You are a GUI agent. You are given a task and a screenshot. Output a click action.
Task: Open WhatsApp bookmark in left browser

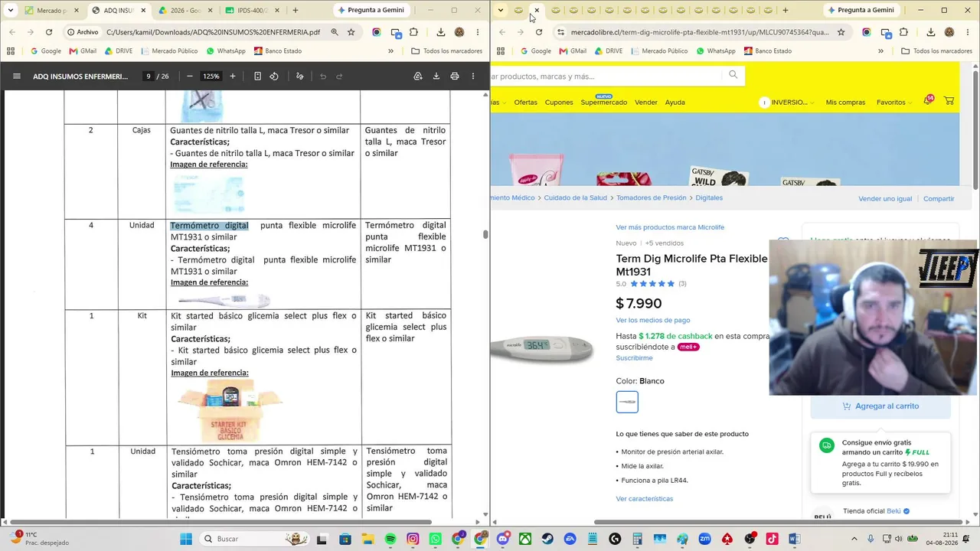pyautogui.click(x=226, y=51)
